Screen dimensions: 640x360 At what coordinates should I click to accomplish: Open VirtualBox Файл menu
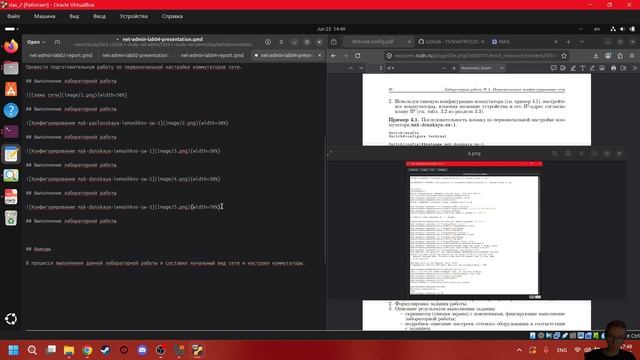[x=13, y=16]
